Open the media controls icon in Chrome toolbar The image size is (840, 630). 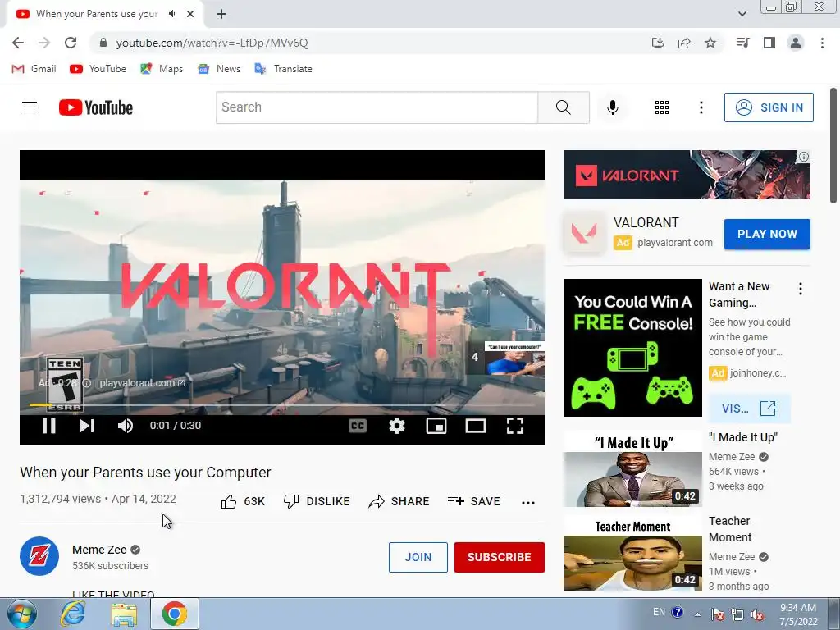pos(743,43)
